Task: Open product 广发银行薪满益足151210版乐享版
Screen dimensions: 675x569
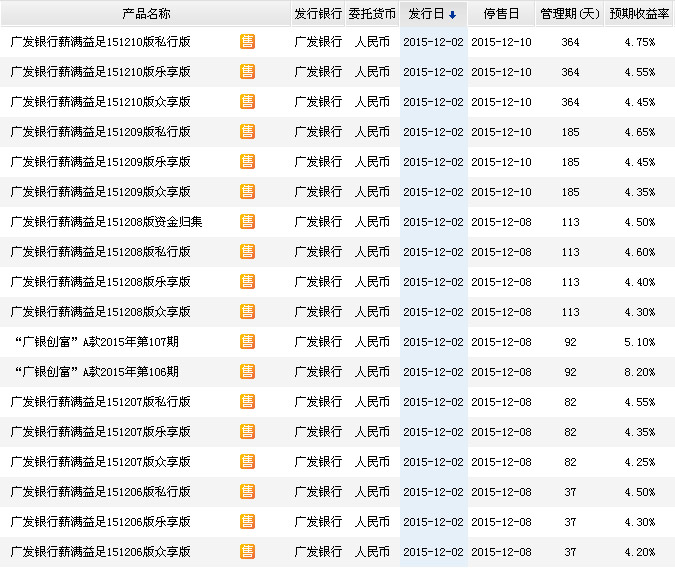Action: coord(100,72)
